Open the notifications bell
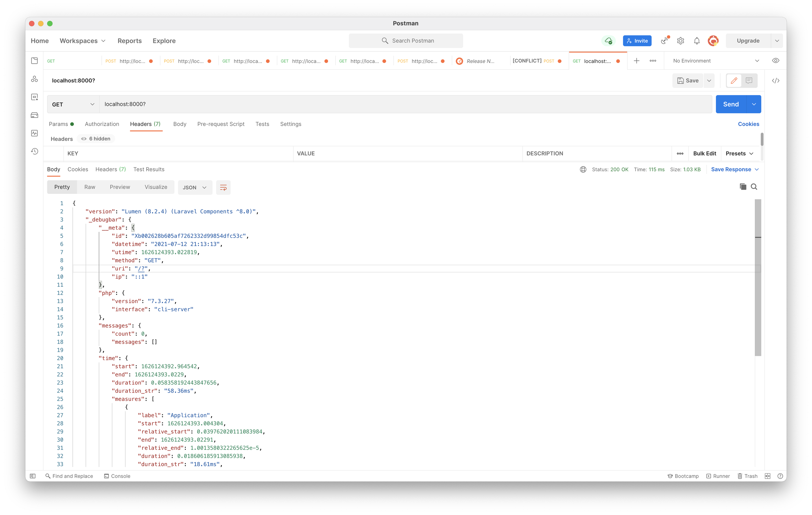812x515 pixels. click(x=697, y=41)
